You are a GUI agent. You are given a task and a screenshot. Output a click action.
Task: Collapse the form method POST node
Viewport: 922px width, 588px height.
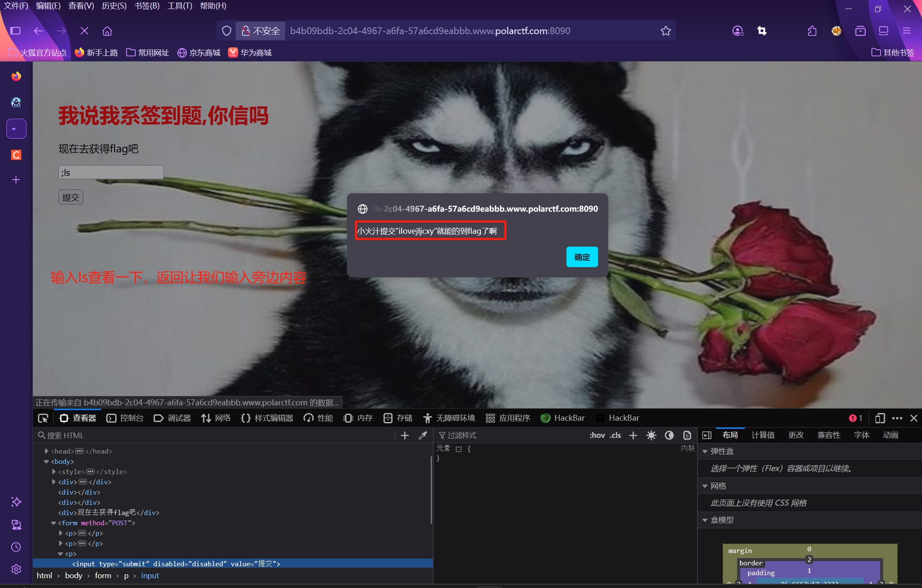pos(53,523)
